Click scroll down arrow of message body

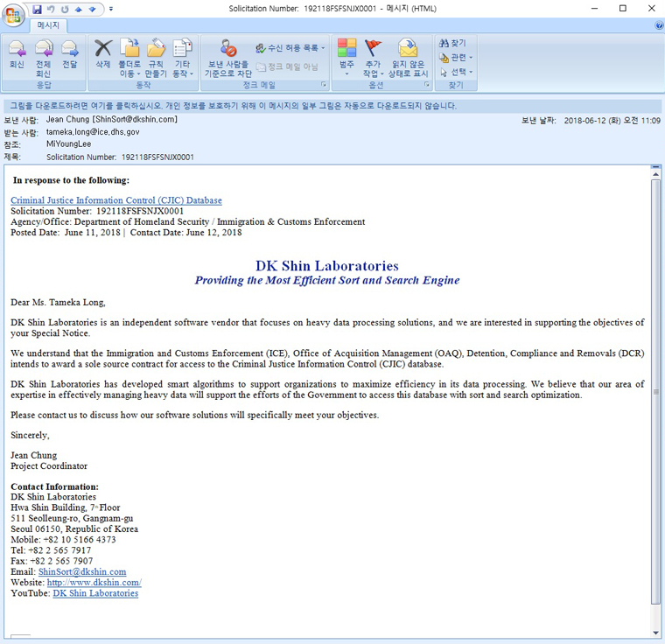(x=655, y=633)
